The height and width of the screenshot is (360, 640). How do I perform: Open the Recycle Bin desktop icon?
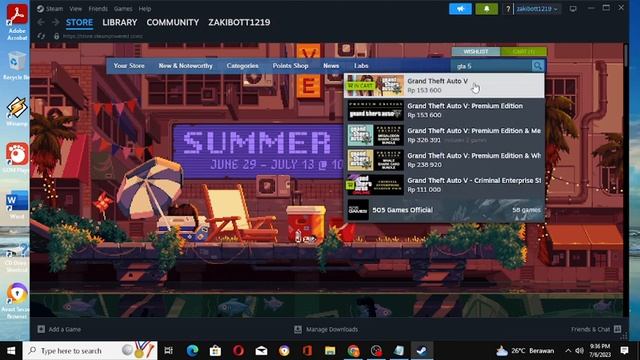16,66
